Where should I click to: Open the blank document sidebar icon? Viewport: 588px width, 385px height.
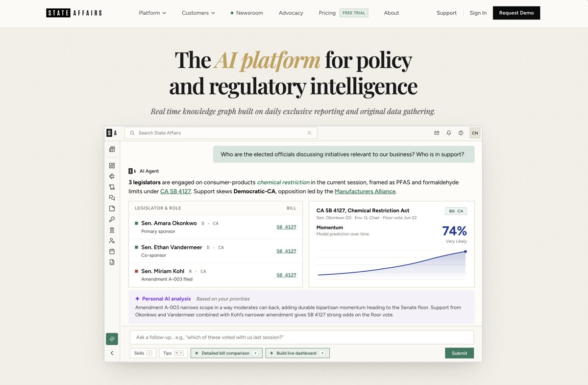tap(112, 208)
